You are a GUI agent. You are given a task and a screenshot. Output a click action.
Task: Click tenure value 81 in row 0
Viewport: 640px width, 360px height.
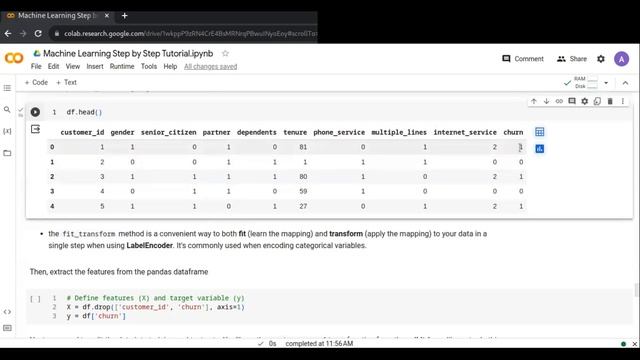point(303,147)
